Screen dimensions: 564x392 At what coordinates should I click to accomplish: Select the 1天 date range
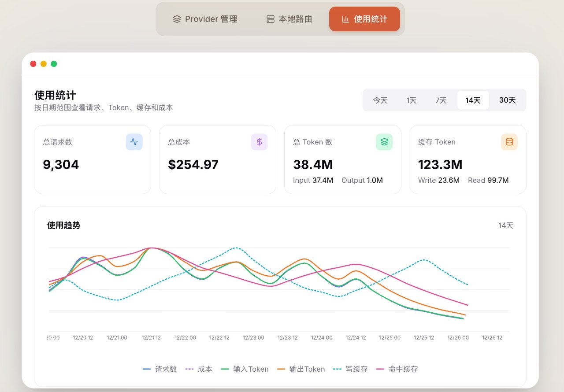pos(412,100)
